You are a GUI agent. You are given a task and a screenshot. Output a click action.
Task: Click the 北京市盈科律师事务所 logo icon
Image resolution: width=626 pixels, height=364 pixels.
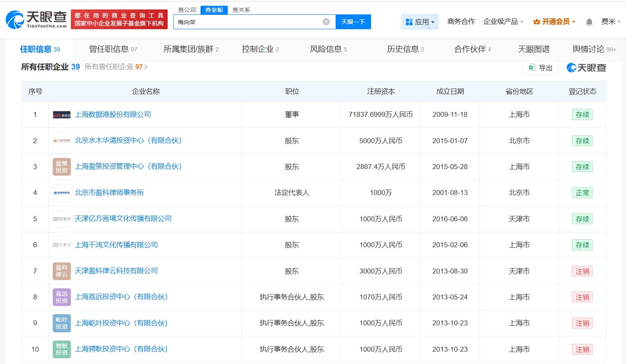(x=62, y=192)
